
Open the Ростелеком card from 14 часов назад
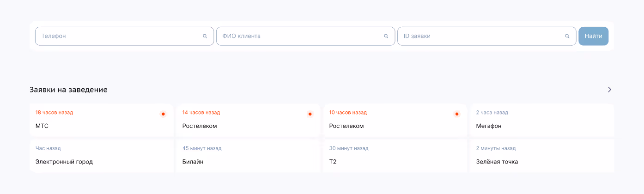[x=248, y=120]
